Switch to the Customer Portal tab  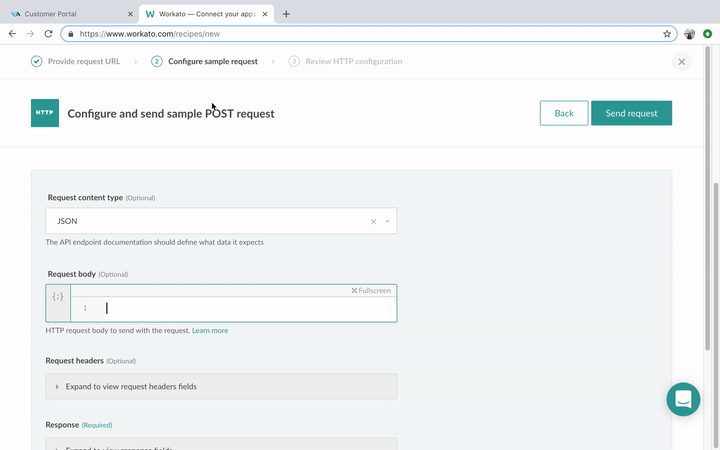pyautogui.click(x=70, y=14)
